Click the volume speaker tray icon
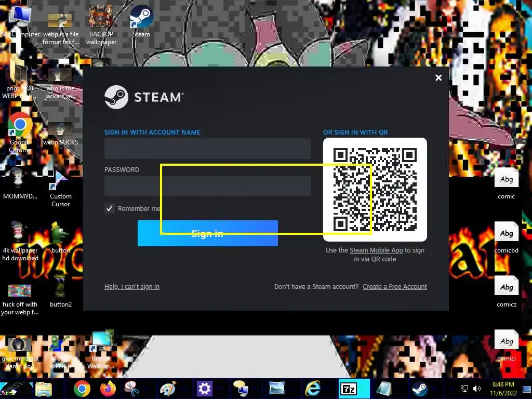The image size is (532, 399). tap(477, 389)
